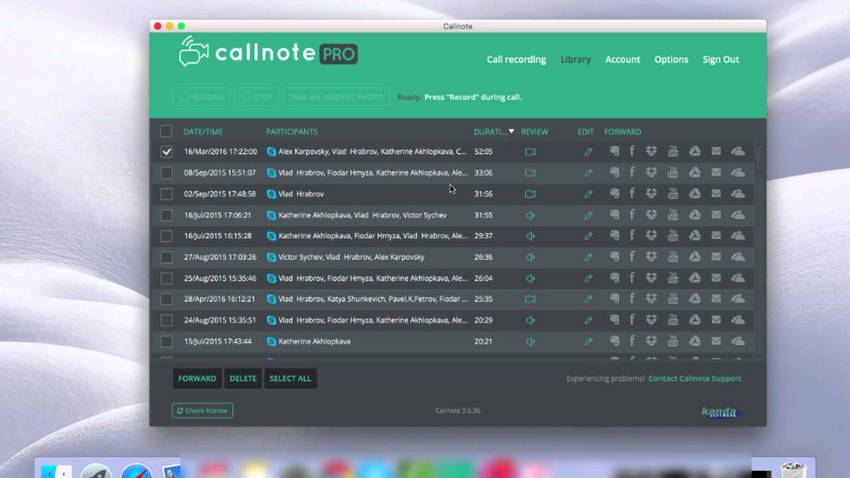850x478 pixels.
Task: Open Finder from the Dock
Action: pos(56,471)
